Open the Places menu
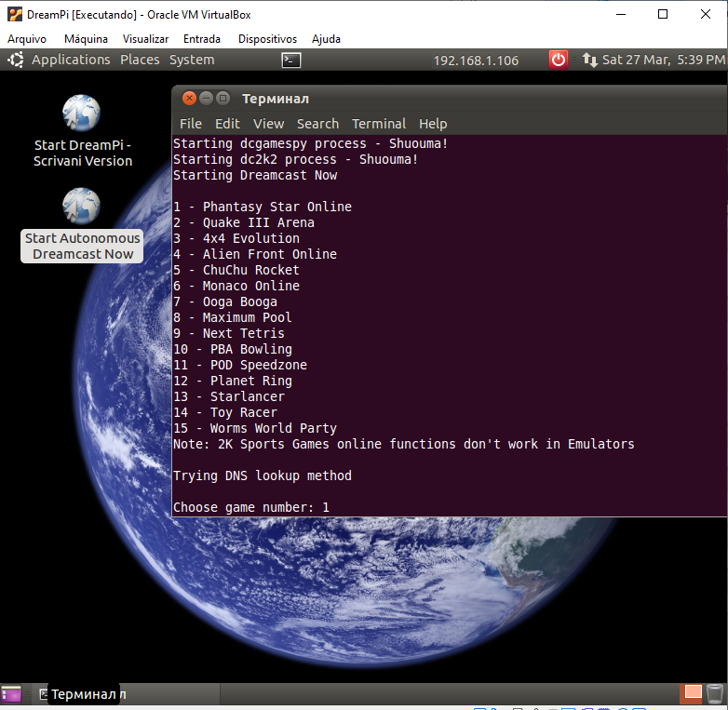728x710 pixels. click(140, 60)
